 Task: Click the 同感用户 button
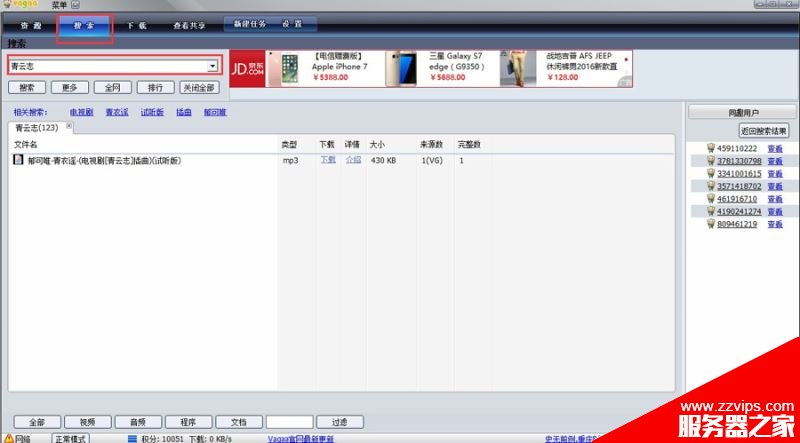[742, 113]
